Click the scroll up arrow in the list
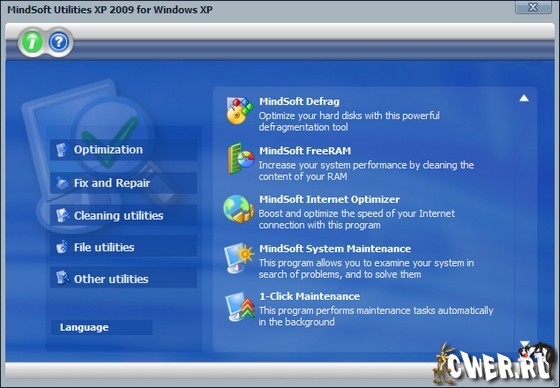Viewport: 560px width, 388px height. pos(524,98)
